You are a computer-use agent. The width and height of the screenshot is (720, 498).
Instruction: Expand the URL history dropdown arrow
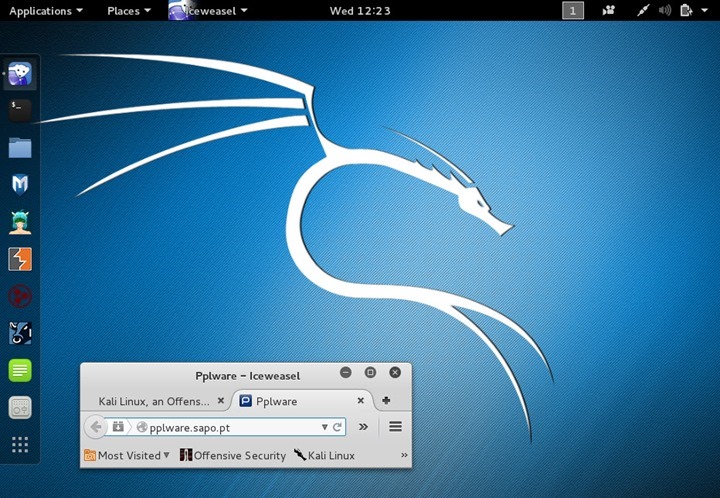pos(325,427)
